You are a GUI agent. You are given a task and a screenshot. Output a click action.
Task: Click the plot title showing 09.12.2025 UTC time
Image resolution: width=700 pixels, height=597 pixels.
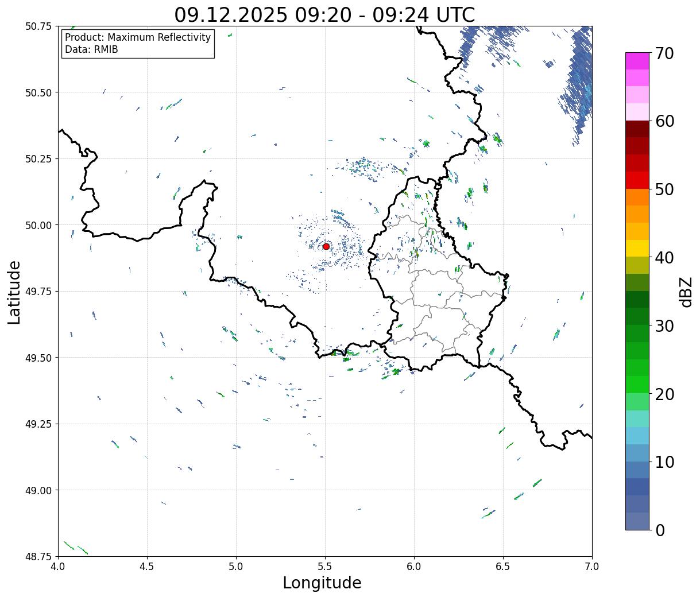point(324,14)
